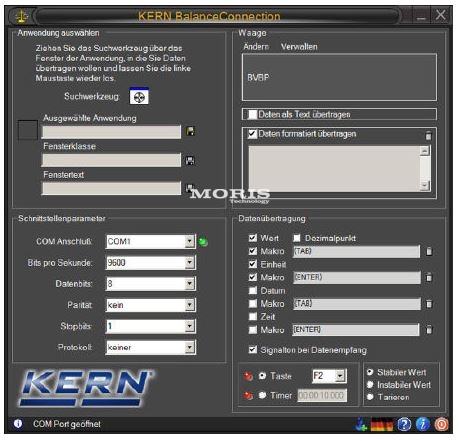Click the scroll up arrow in format box
The width and height of the screenshot is (459, 441).
[x=424, y=151]
